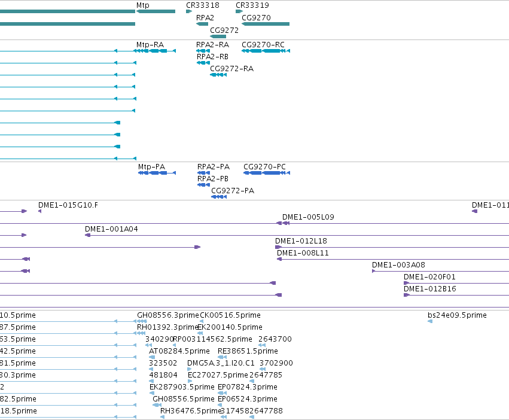Viewport: 509px width, 420px height.
Task: Select the RPA2-PA protein feature
Action: pos(203,173)
